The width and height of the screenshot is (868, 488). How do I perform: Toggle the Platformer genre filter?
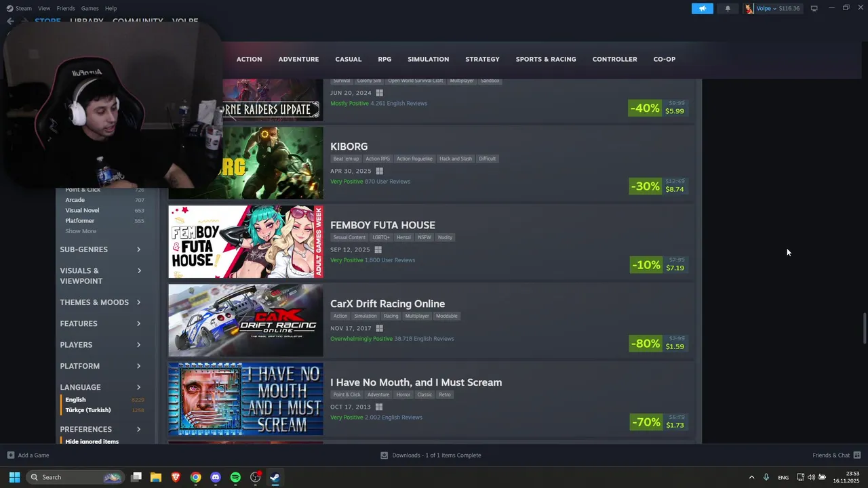104,221
